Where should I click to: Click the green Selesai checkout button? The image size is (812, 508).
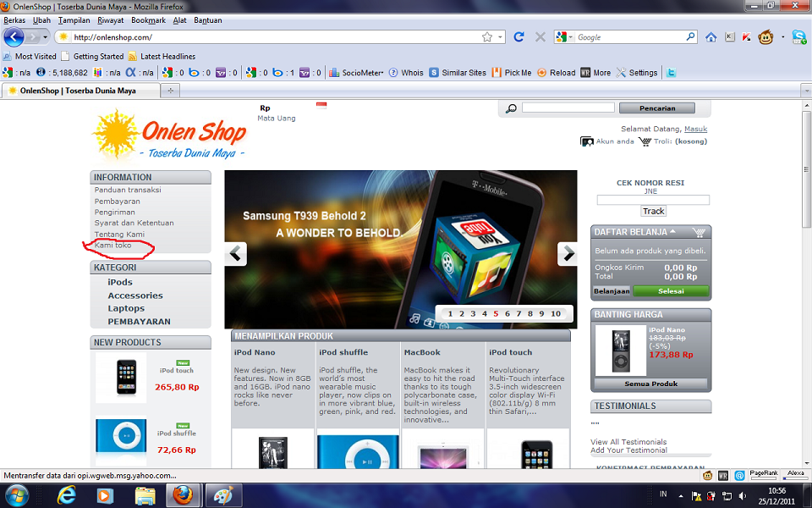[x=671, y=291]
